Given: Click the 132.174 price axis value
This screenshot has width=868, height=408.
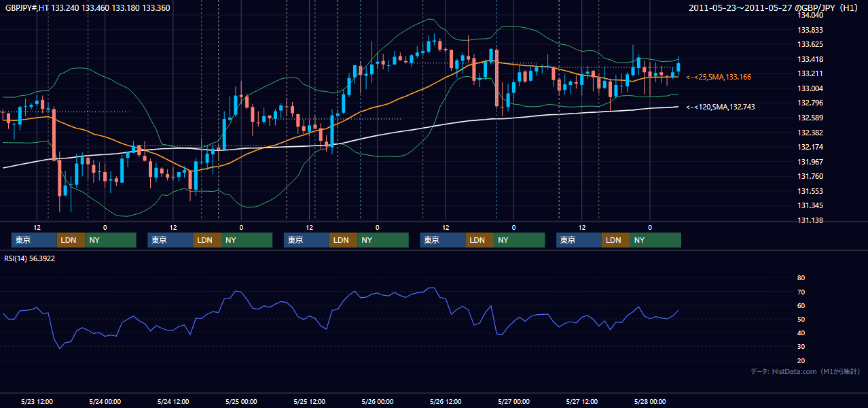Looking at the screenshot, I should pyautogui.click(x=811, y=147).
